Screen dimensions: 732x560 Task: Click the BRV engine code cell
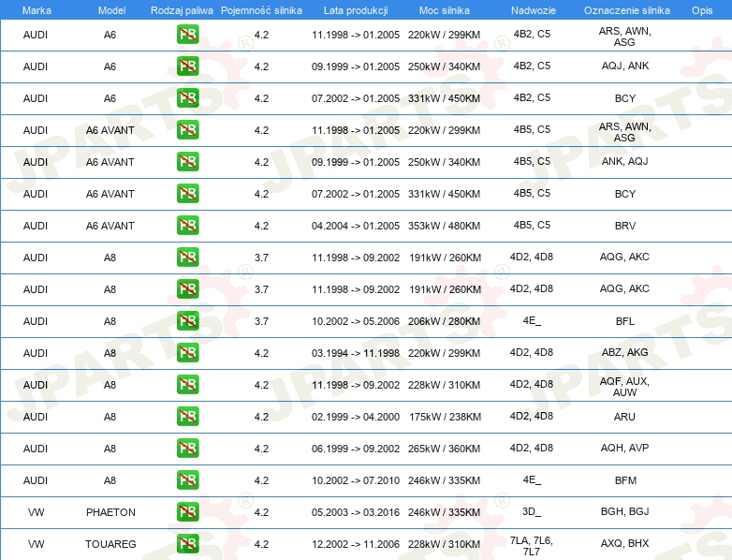coord(625,226)
